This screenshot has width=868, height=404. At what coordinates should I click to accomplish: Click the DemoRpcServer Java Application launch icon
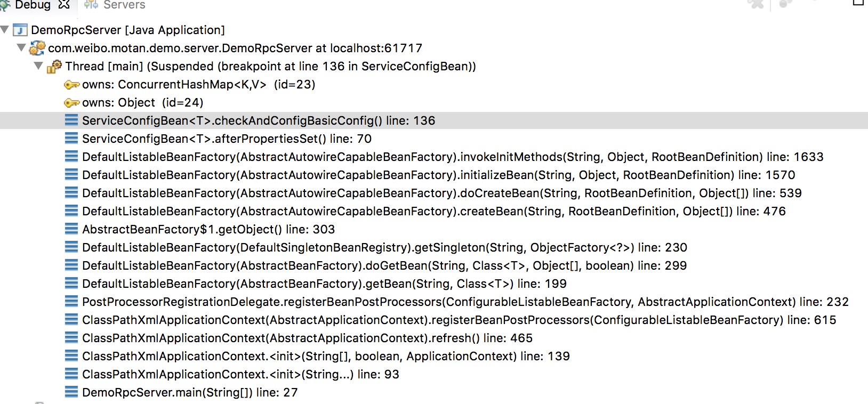20,30
